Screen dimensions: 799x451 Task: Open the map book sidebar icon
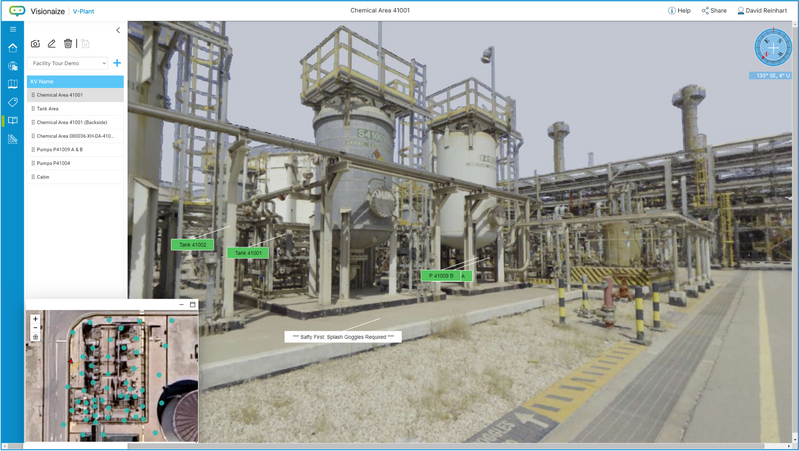pos(12,84)
